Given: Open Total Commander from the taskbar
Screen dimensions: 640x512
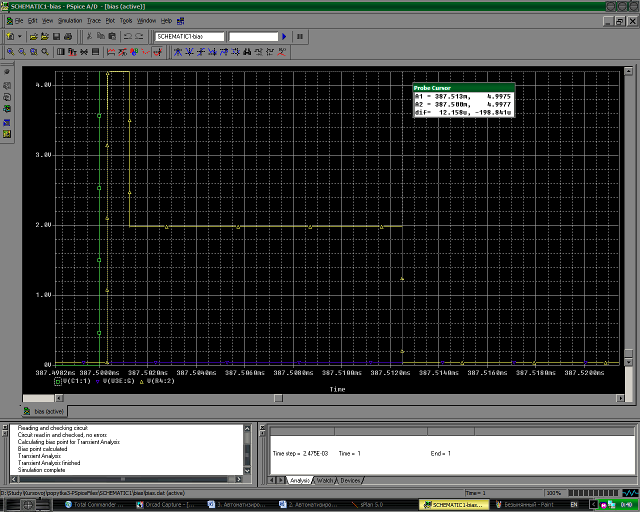Looking at the screenshot, I should 96,505.
